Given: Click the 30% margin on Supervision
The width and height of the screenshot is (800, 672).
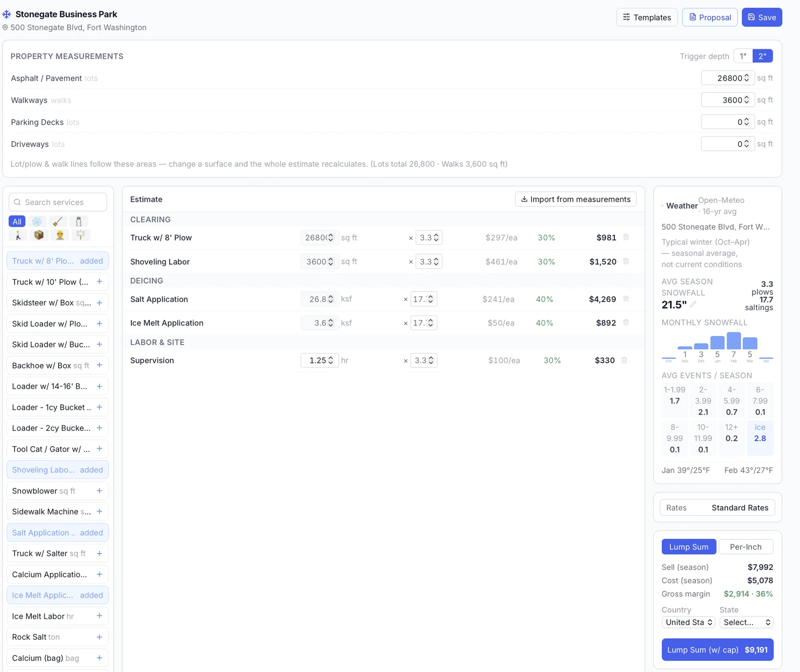Looking at the screenshot, I should [x=552, y=361].
